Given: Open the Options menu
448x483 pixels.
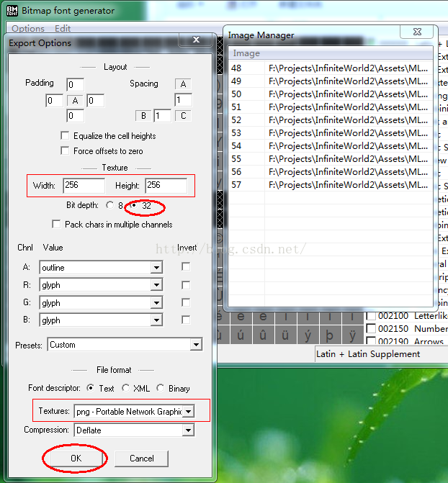Looking at the screenshot, I should (x=28, y=28).
